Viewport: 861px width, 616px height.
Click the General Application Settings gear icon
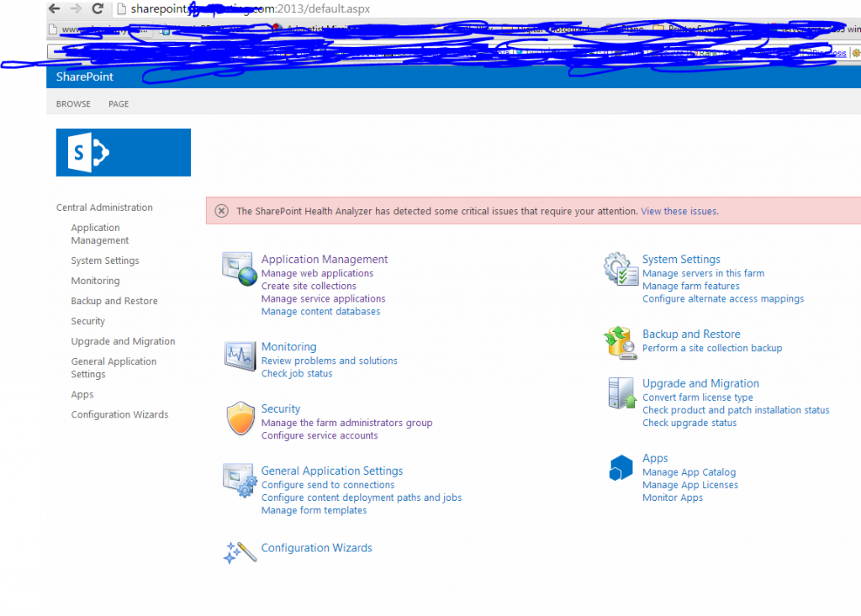coord(240,481)
